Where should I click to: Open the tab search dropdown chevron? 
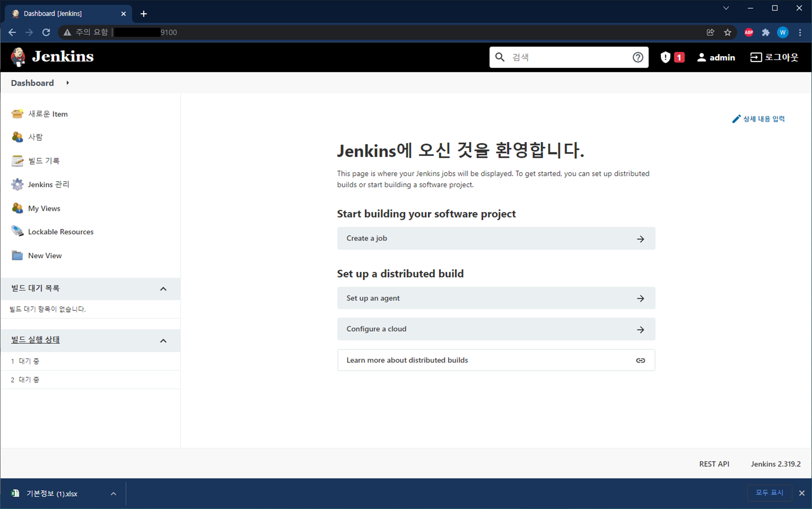tap(726, 8)
